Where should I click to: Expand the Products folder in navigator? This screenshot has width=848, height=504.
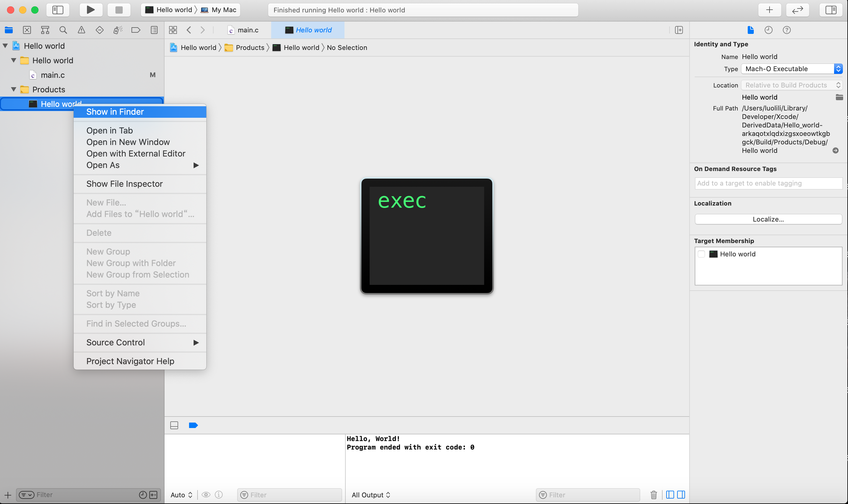[13, 89]
